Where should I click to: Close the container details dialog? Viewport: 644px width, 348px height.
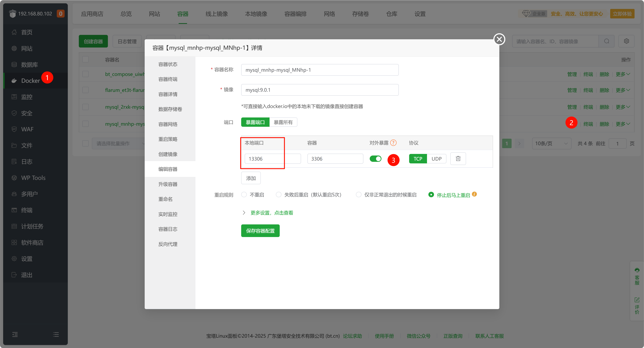point(499,39)
